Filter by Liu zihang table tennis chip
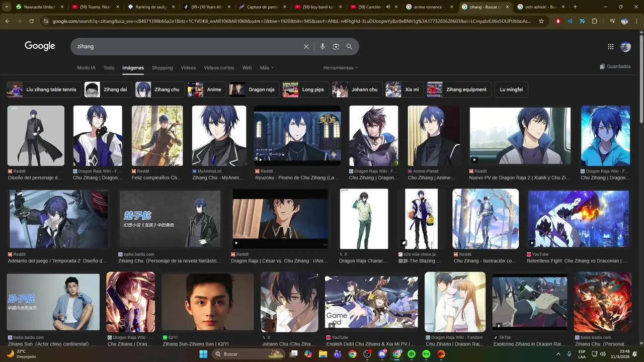Viewport: 644px width, 362px height. 44,89
